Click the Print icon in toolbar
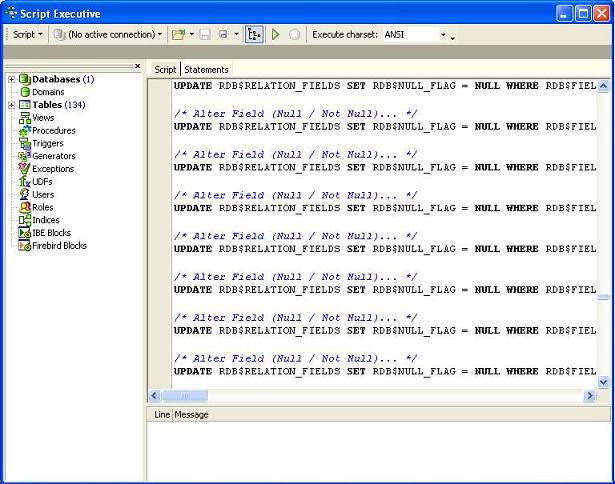 click(x=222, y=34)
